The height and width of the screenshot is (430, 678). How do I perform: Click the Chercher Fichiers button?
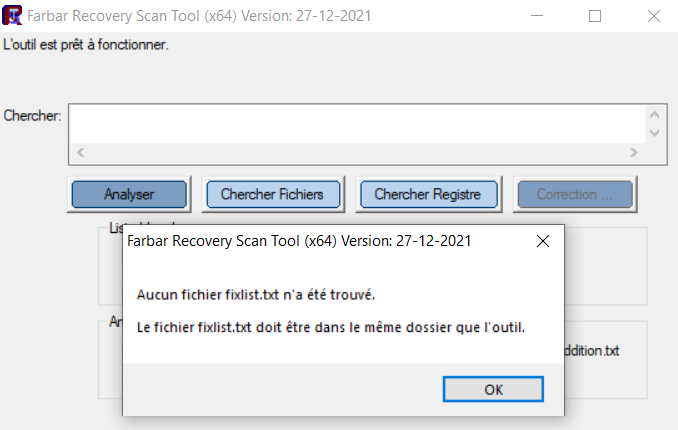[273, 194]
